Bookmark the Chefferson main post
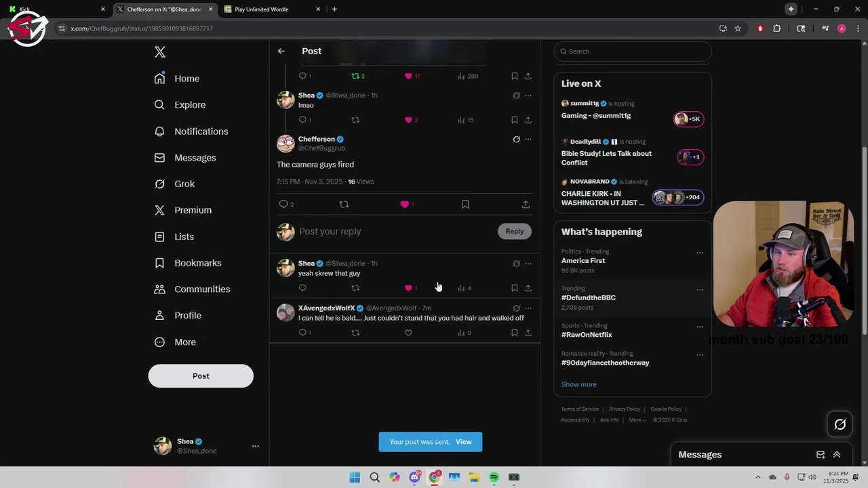 pos(465,204)
